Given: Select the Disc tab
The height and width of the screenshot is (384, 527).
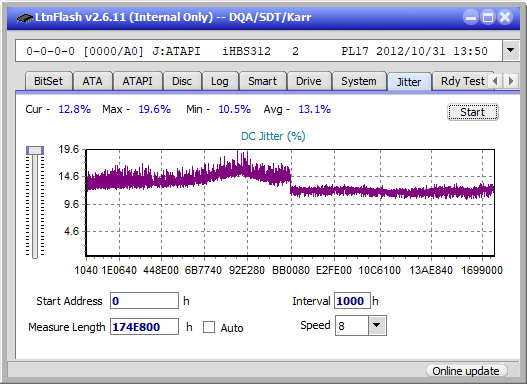Looking at the screenshot, I should [182, 81].
